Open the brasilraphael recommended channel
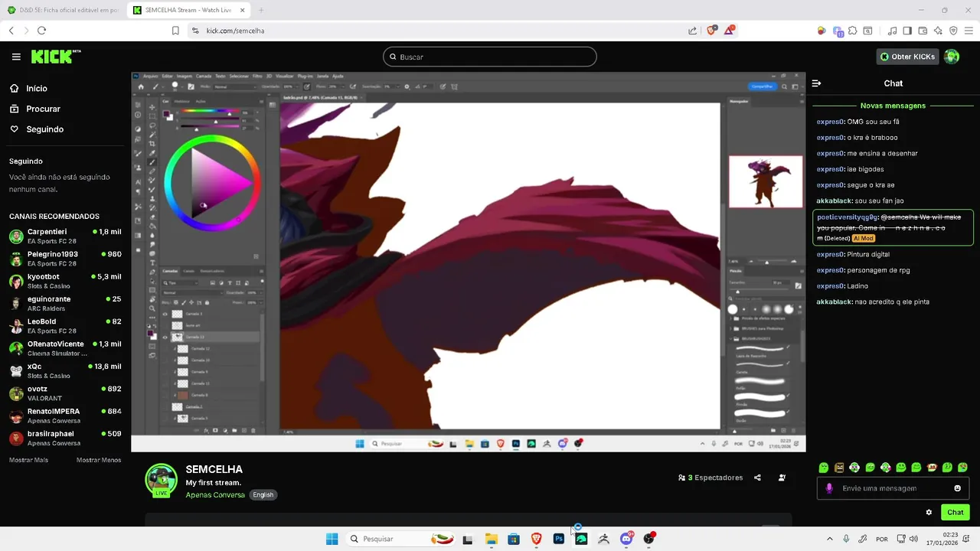The height and width of the screenshot is (551, 980). 65,438
